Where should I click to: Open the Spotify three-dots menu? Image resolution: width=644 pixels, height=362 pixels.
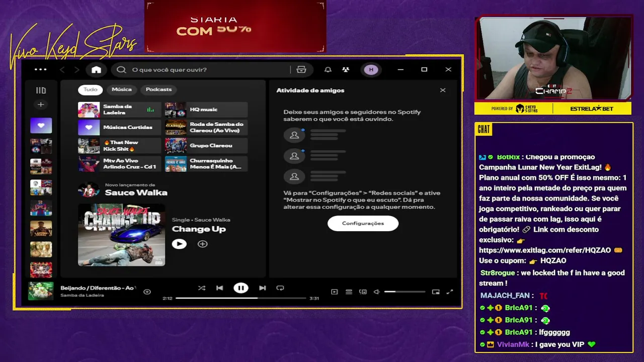(x=40, y=69)
